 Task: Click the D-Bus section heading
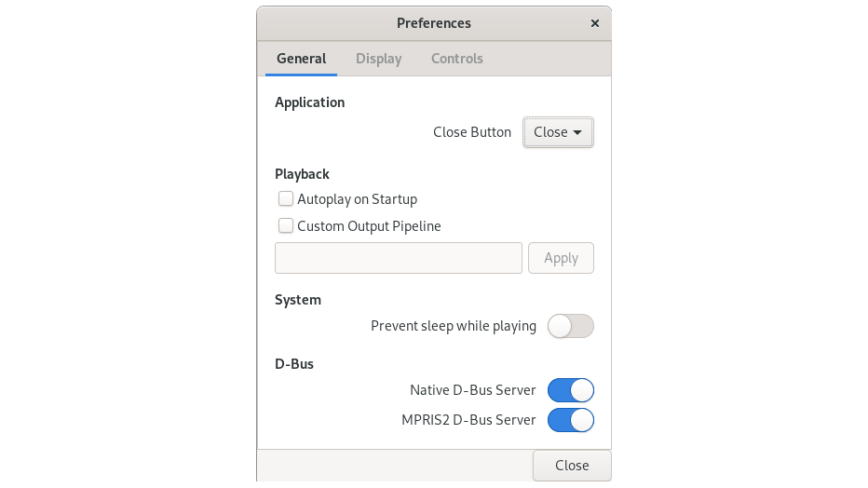(x=294, y=364)
